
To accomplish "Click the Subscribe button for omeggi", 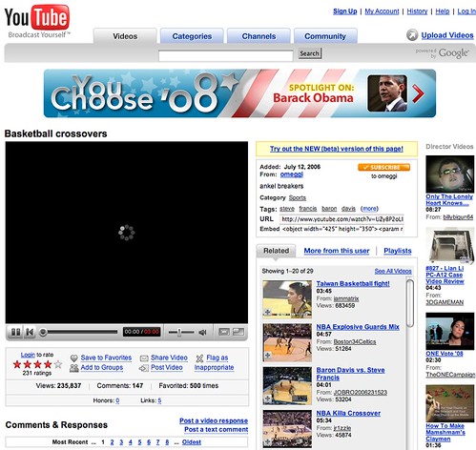I will point(383,167).
